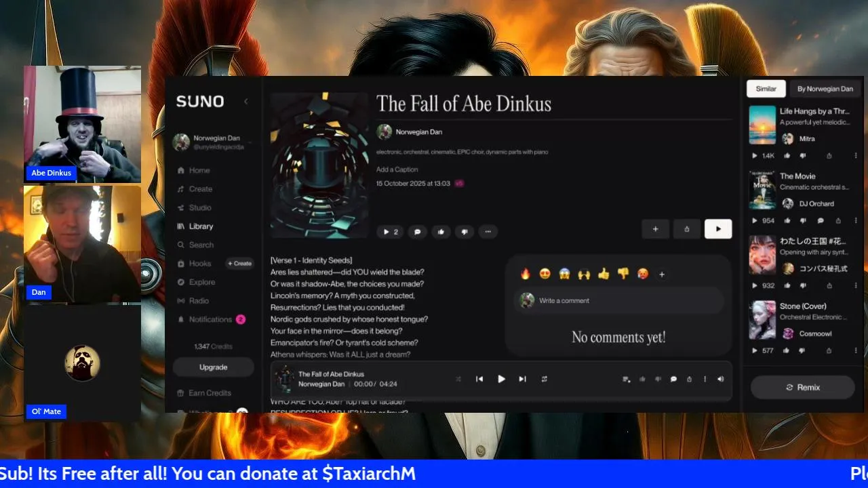The height and width of the screenshot is (488, 868).
Task: Share the track from the player bar
Action: click(x=689, y=380)
